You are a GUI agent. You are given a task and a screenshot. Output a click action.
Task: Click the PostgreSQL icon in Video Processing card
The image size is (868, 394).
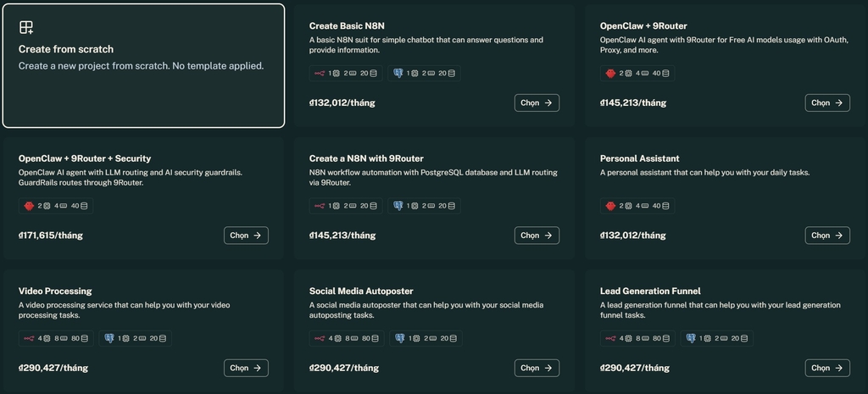[109, 338]
